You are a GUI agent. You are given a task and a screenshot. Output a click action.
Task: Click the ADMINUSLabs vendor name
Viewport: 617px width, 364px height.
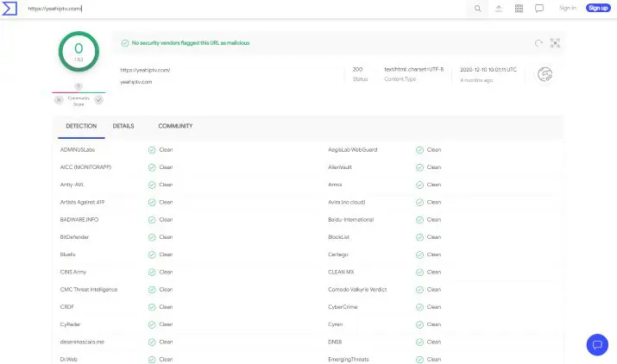[x=78, y=150]
